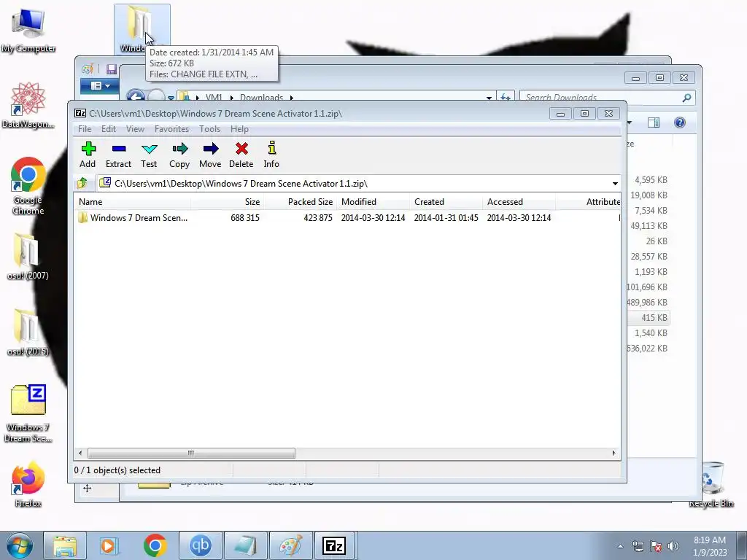Refresh the Downloads folder in Explorer
The height and width of the screenshot is (560, 747).
(x=506, y=97)
